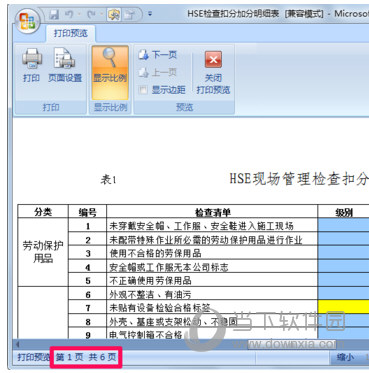Click the 编号 table header
Viewport: 369px width, 373px height.
click(88, 212)
